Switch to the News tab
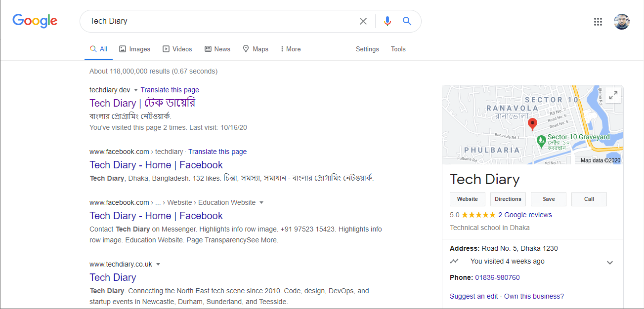The height and width of the screenshot is (309, 644). point(217,49)
